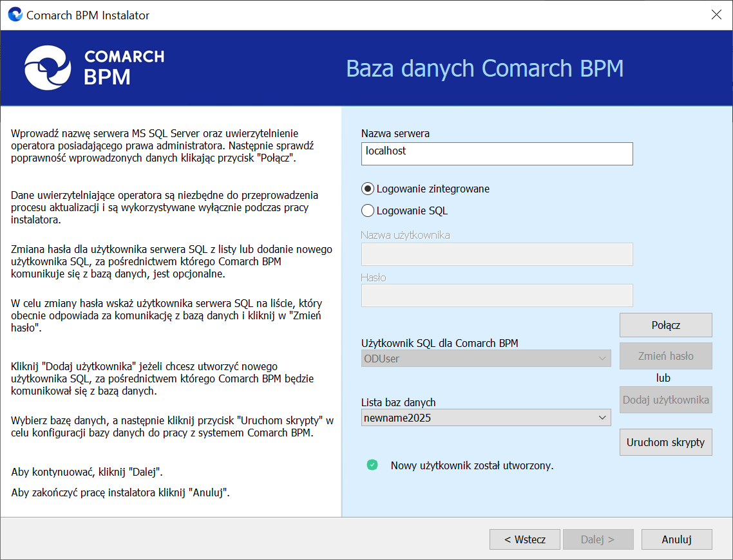Click the Baza danych Comarch BPM heading

point(485,69)
